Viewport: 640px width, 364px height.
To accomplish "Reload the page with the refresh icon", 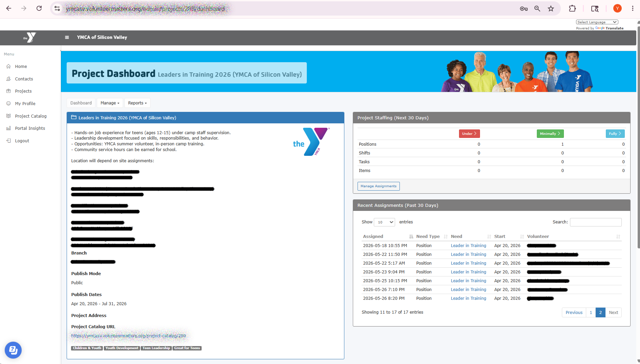I will (39, 8).
